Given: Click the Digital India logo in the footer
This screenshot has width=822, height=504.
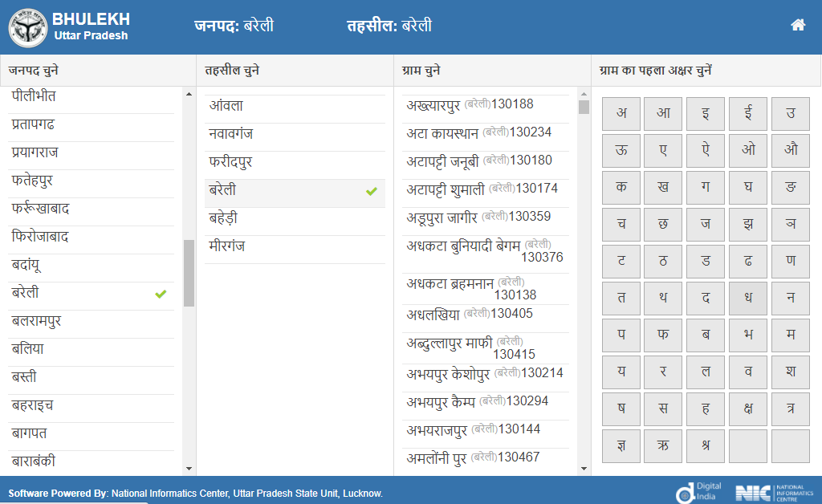Looking at the screenshot, I should [x=698, y=493].
